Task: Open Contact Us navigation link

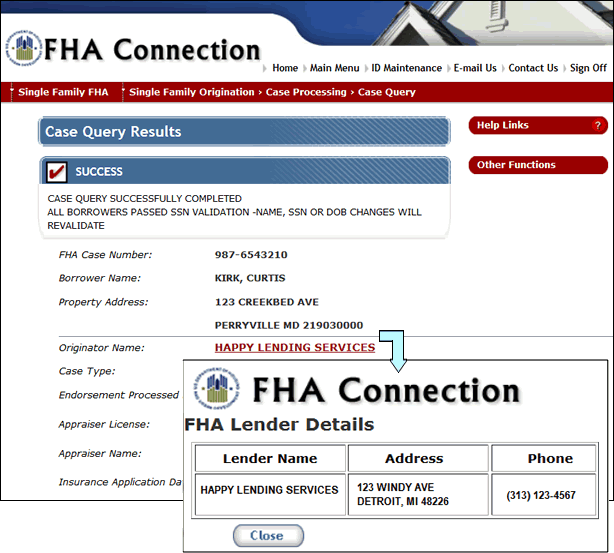Action: tap(533, 68)
